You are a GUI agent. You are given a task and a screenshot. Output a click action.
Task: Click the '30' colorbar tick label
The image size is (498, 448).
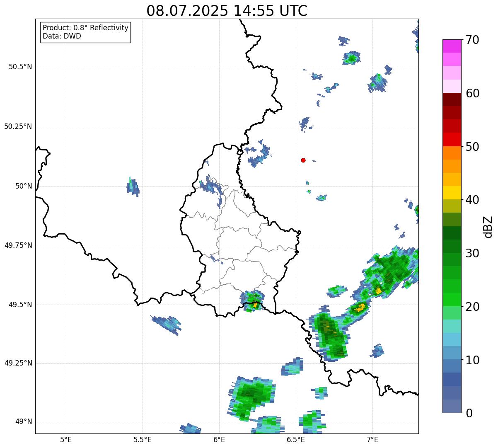click(472, 253)
